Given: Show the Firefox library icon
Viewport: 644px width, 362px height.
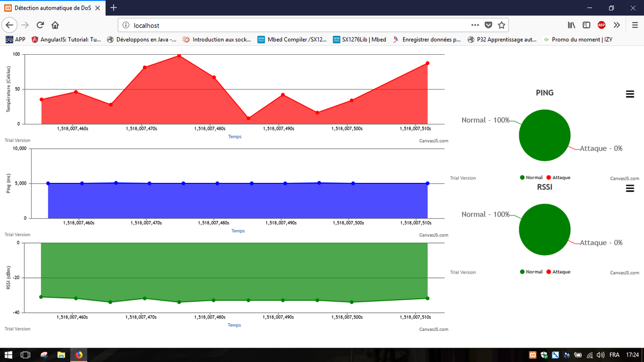Looking at the screenshot, I should click(x=572, y=25).
